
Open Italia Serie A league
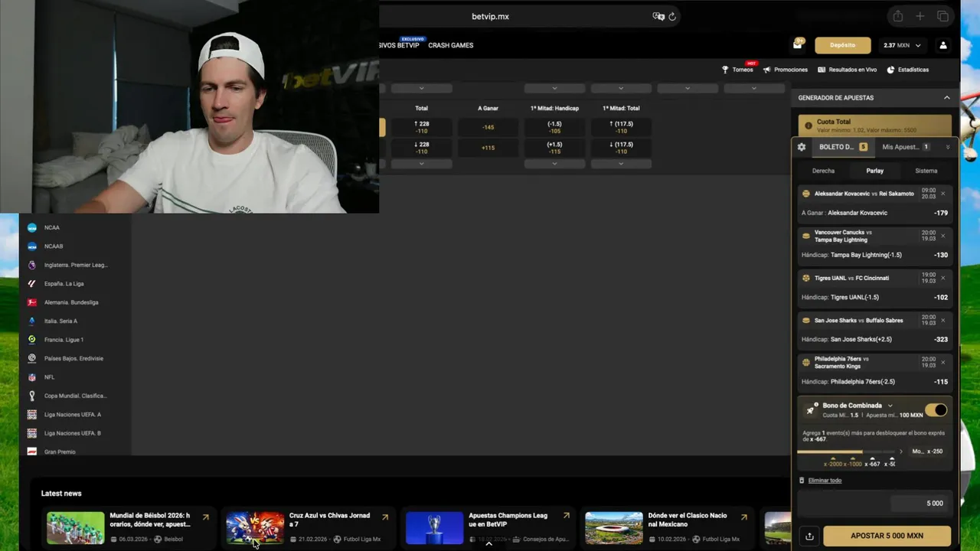point(60,321)
